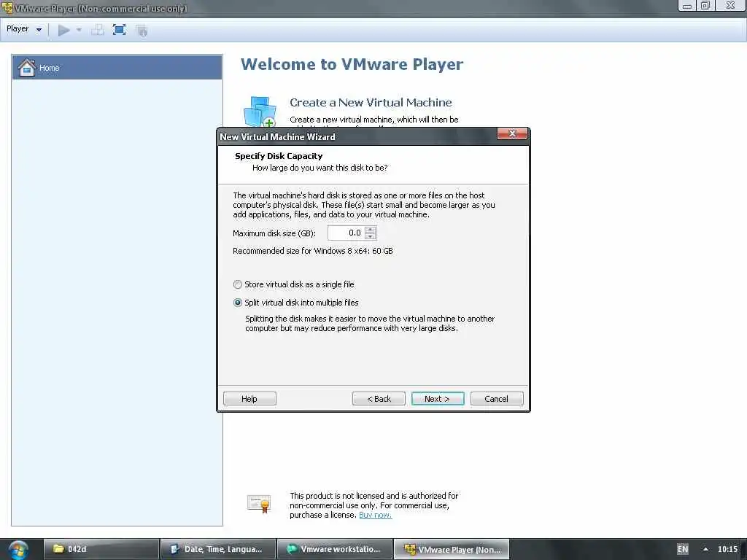Click the Home house icon in sidebar

pos(27,68)
